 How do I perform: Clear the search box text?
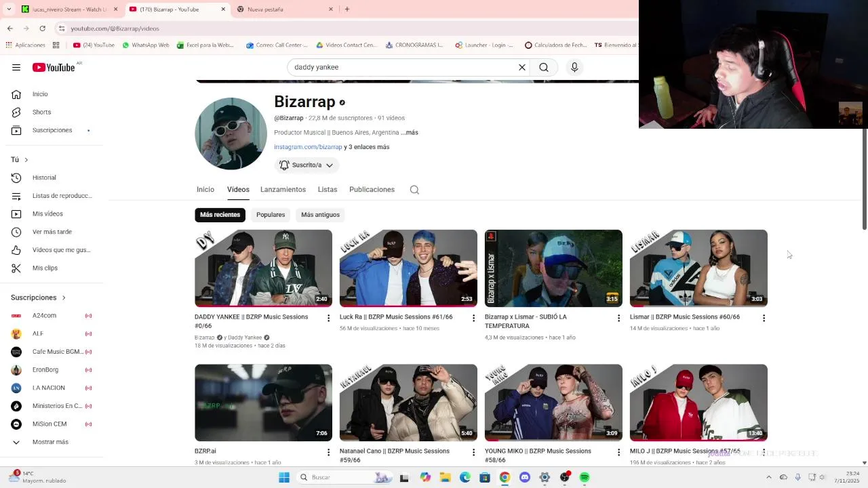(x=522, y=67)
